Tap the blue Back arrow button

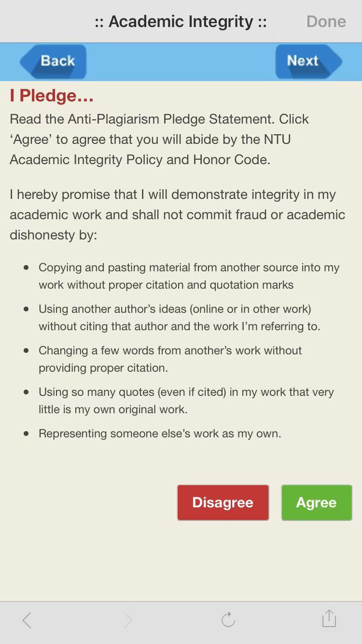coord(53,61)
